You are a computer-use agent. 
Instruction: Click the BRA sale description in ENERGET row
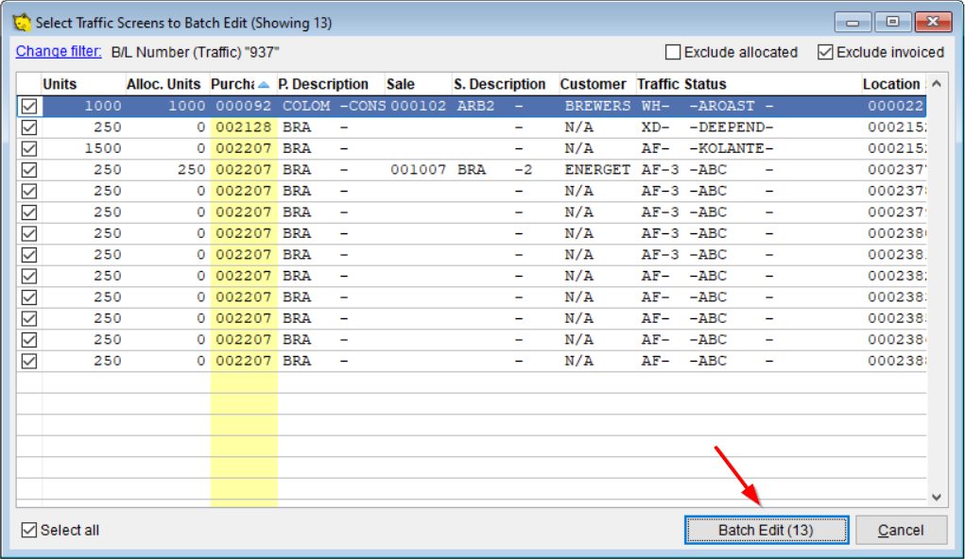472,170
